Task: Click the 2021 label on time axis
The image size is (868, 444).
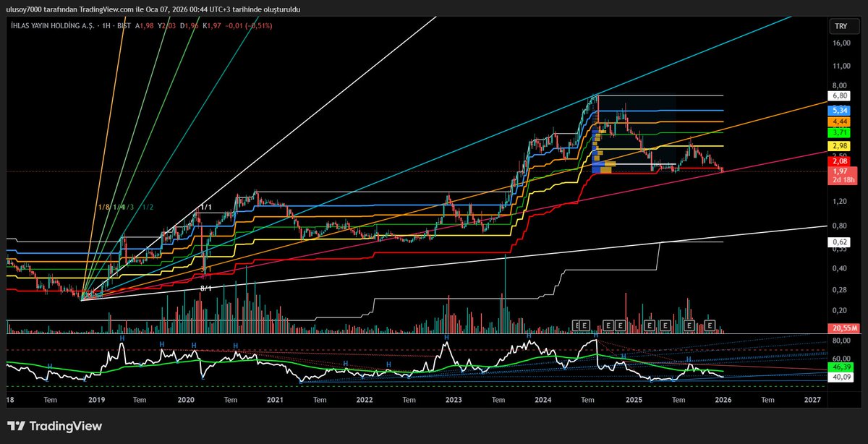Action: (x=275, y=399)
